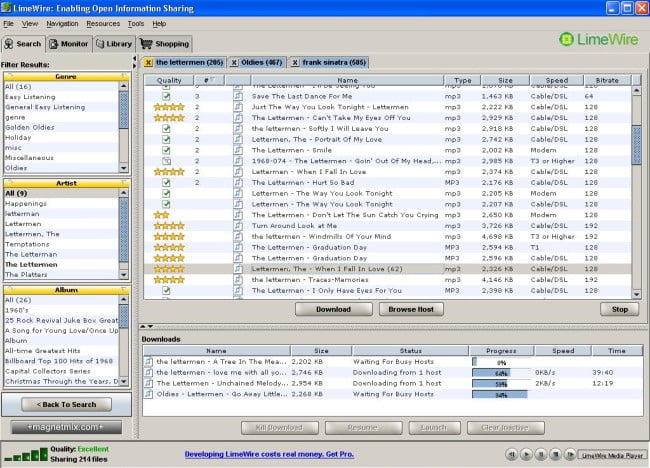Screen dimensions: 650x468
Task: Click the media player previous track button
Action: (512, 455)
